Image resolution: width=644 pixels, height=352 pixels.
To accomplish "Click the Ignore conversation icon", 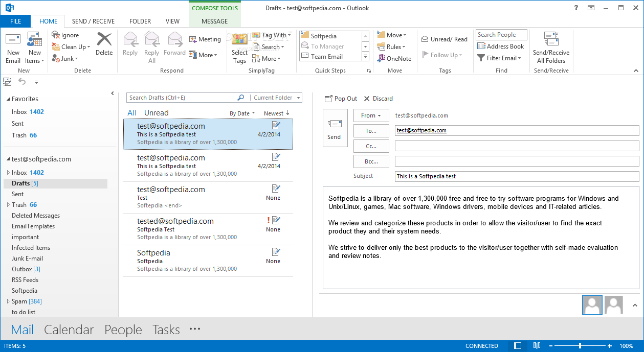I will [x=56, y=35].
